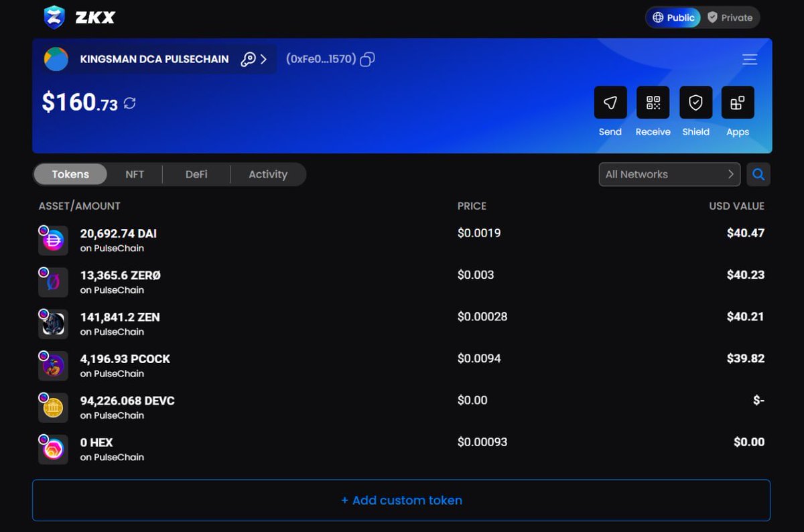Click the total balance $160.73
The image size is (804, 532).
[x=80, y=103]
